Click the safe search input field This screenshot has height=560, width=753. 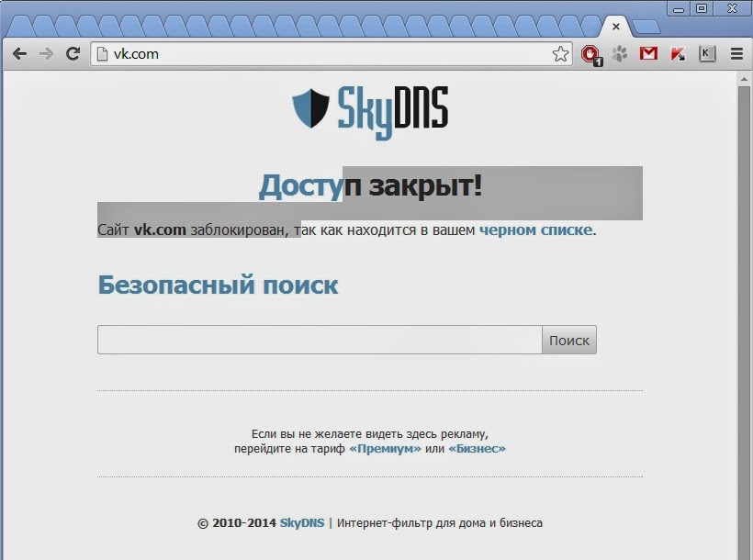[320, 340]
